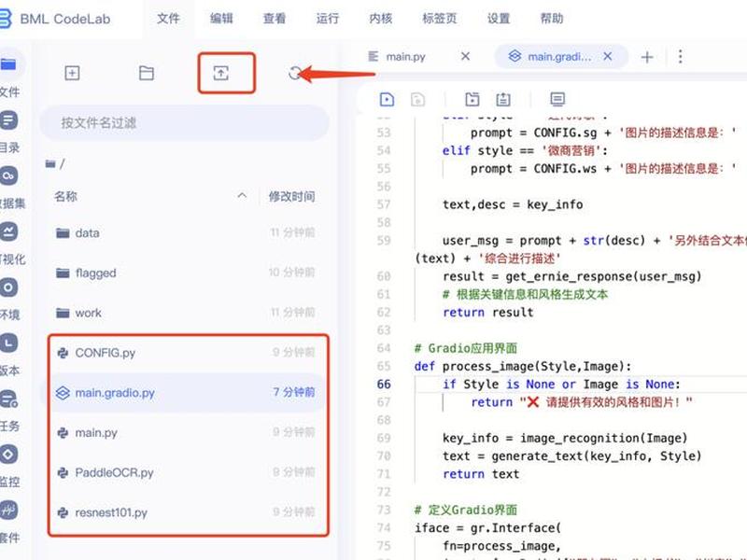Click the '# 定义Gradio界面' comment line
The height and width of the screenshot is (560, 747).
point(466,510)
